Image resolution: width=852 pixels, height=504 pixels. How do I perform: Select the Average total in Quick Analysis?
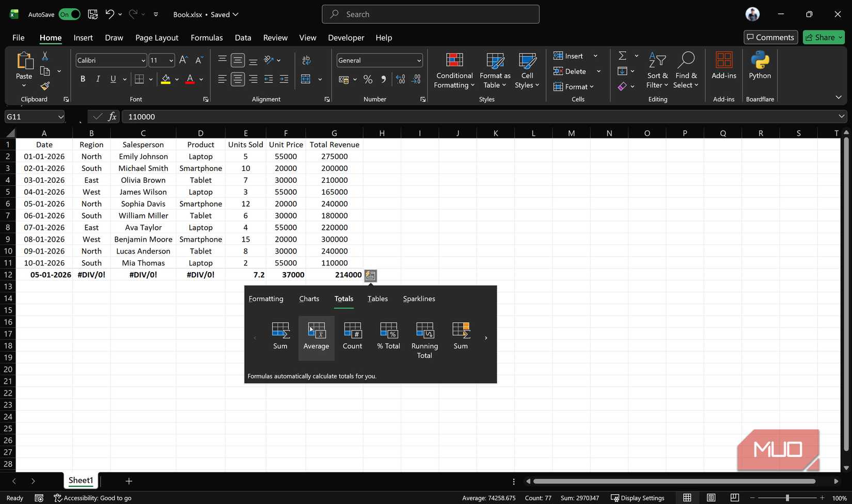(x=315, y=336)
